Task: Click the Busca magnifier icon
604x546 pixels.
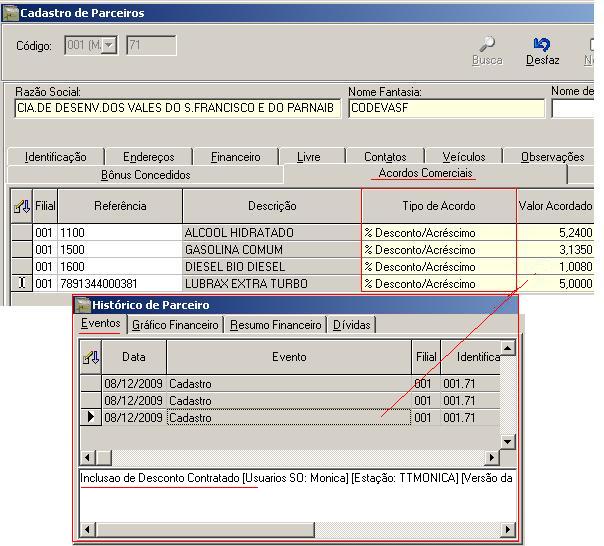Action: tap(487, 44)
